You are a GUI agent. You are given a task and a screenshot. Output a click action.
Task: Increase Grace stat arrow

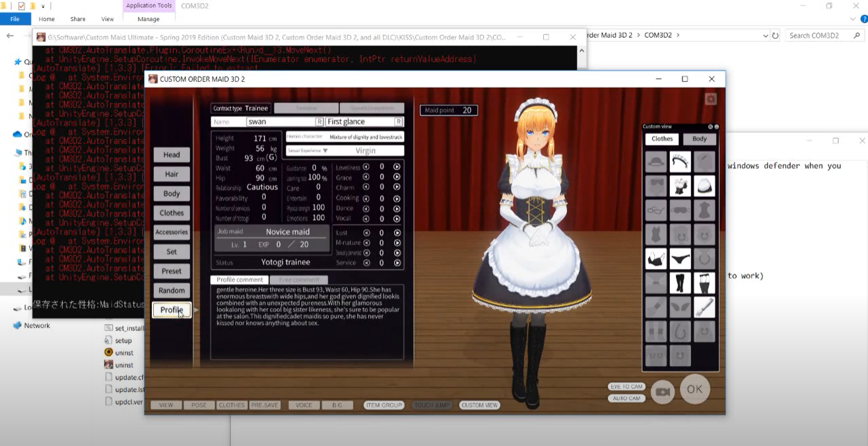click(x=397, y=178)
